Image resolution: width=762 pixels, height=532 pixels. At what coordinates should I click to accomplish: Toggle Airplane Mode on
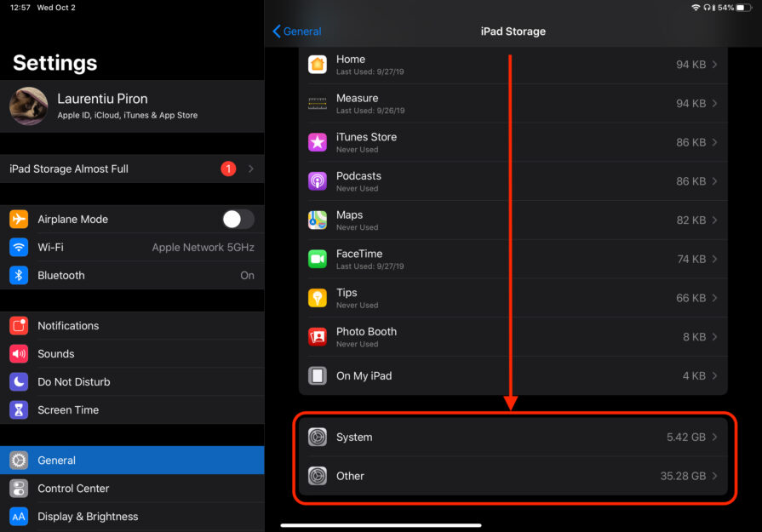coord(238,219)
